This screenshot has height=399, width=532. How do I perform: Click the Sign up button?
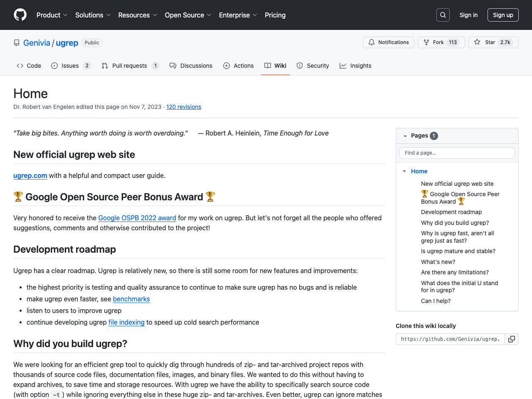click(x=503, y=15)
